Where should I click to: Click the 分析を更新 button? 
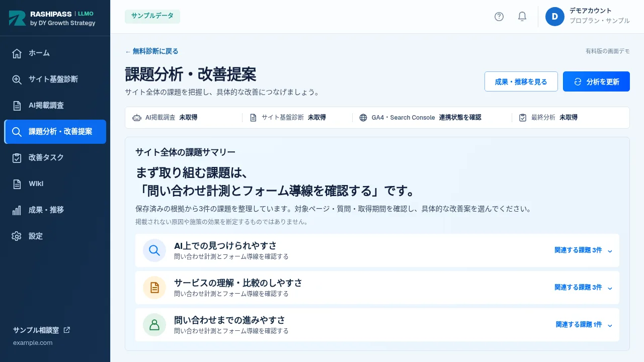click(596, 81)
